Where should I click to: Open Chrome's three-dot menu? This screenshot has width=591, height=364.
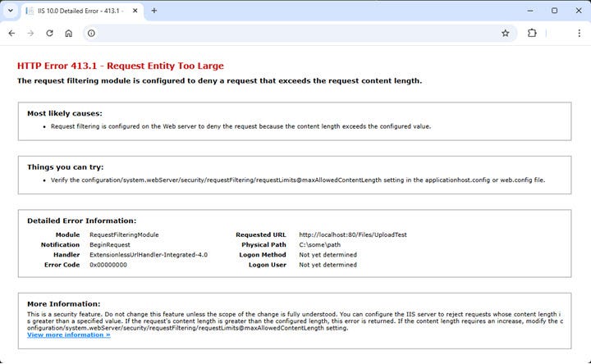(579, 33)
